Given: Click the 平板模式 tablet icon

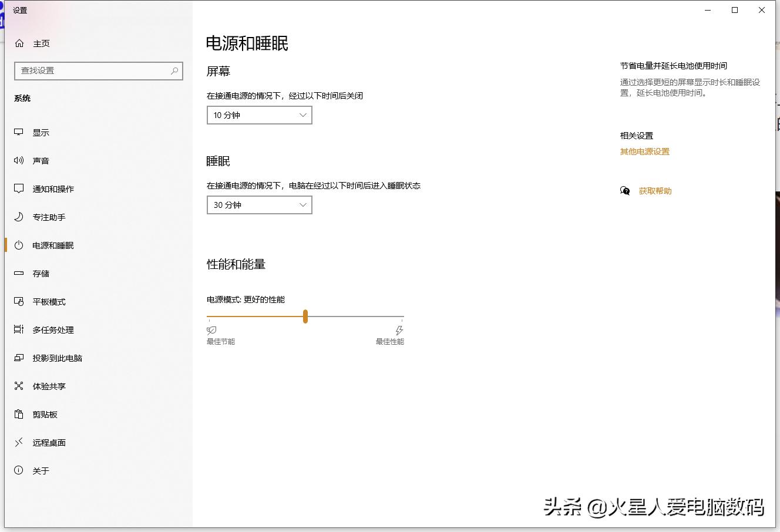Looking at the screenshot, I should coord(20,301).
